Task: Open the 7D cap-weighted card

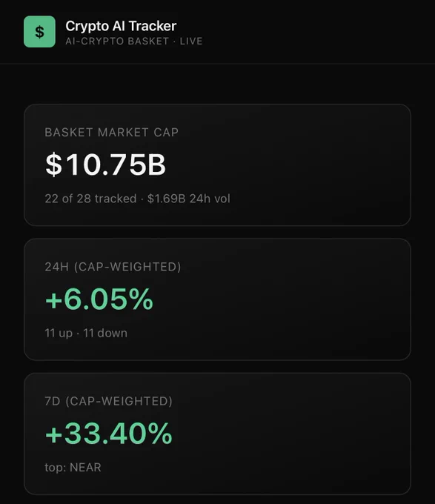Action: pos(218,434)
